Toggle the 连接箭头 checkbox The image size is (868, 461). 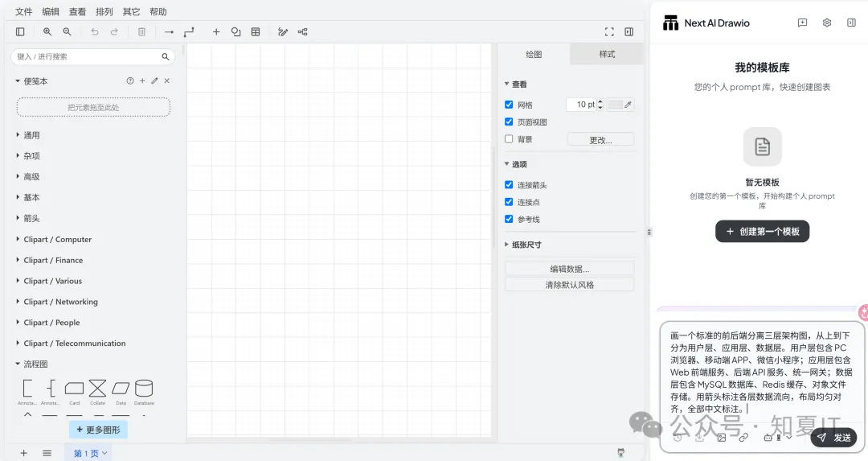point(509,184)
